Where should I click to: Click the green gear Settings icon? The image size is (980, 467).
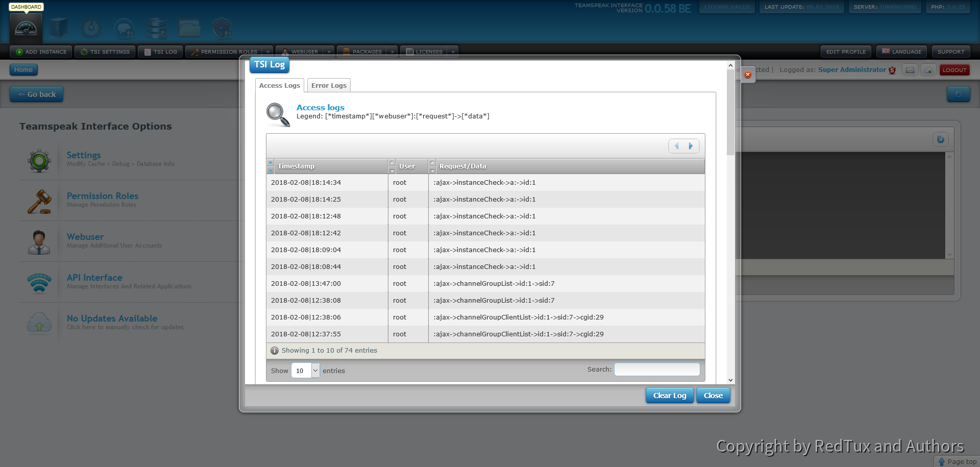39,161
